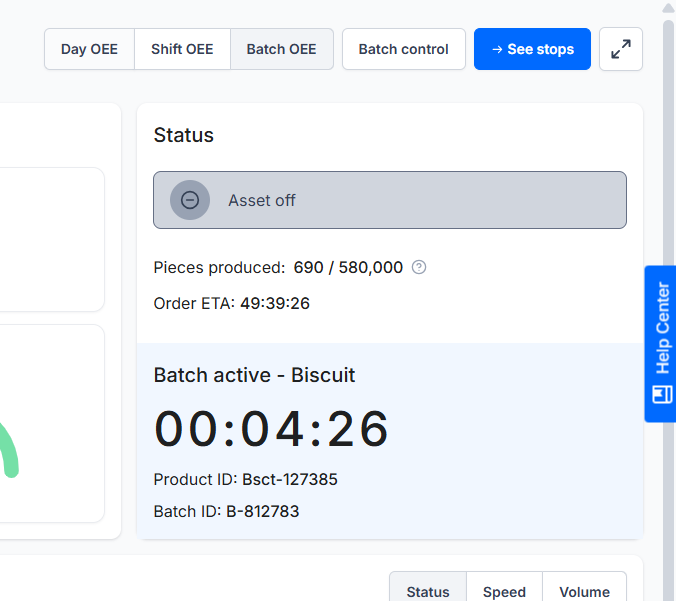
Task: Click the Asset off status bar
Action: click(390, 200)
